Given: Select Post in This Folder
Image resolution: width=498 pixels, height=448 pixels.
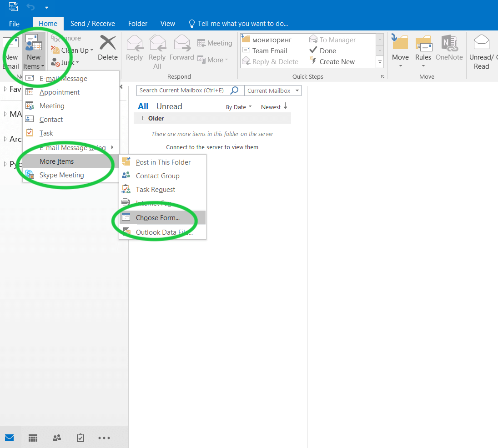Looking at the screenshot, I should click(163, 162).
